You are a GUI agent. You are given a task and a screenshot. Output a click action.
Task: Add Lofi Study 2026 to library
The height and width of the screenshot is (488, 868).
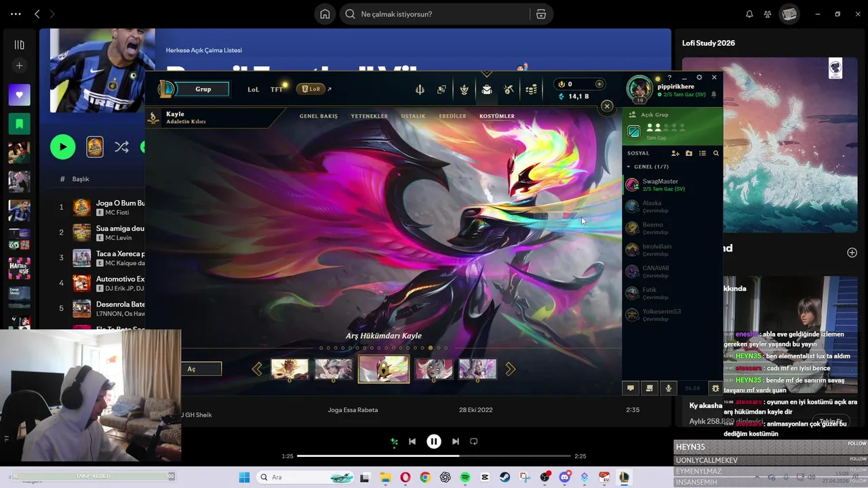click(852, 253)
